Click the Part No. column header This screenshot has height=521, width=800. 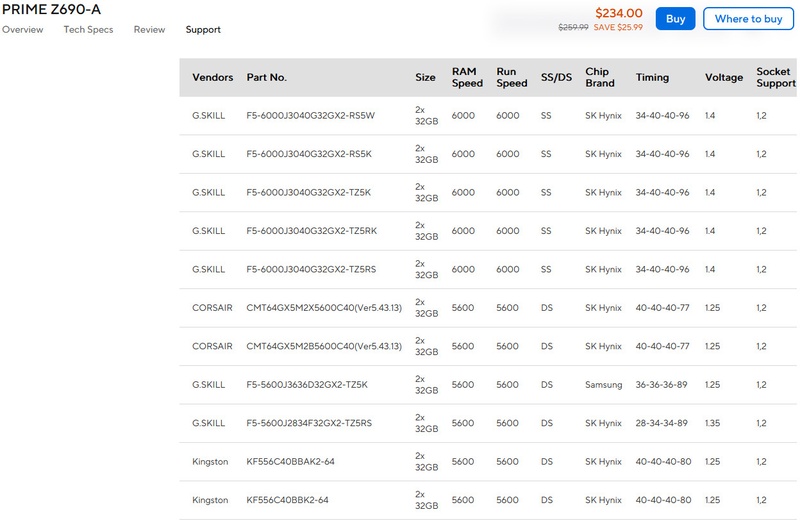tap(266, 77)
